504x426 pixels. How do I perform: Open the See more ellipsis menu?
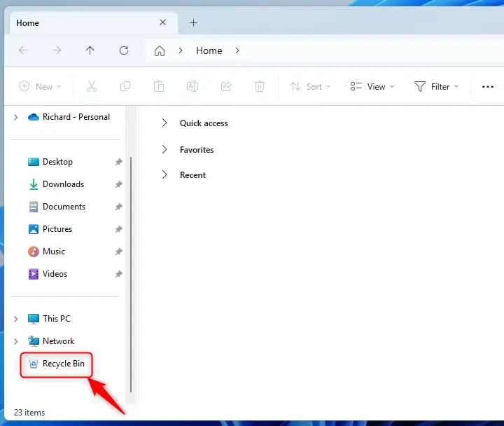488,86
